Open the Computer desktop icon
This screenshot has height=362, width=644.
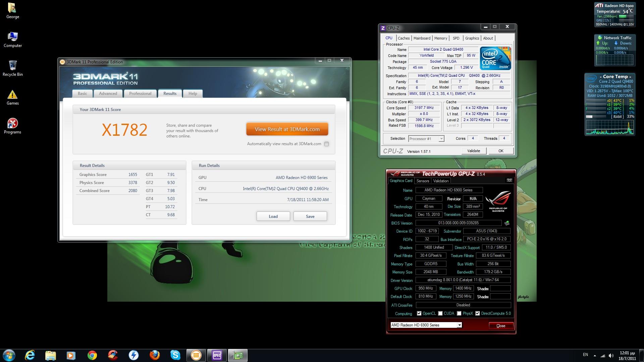click(x=13, y=40)
